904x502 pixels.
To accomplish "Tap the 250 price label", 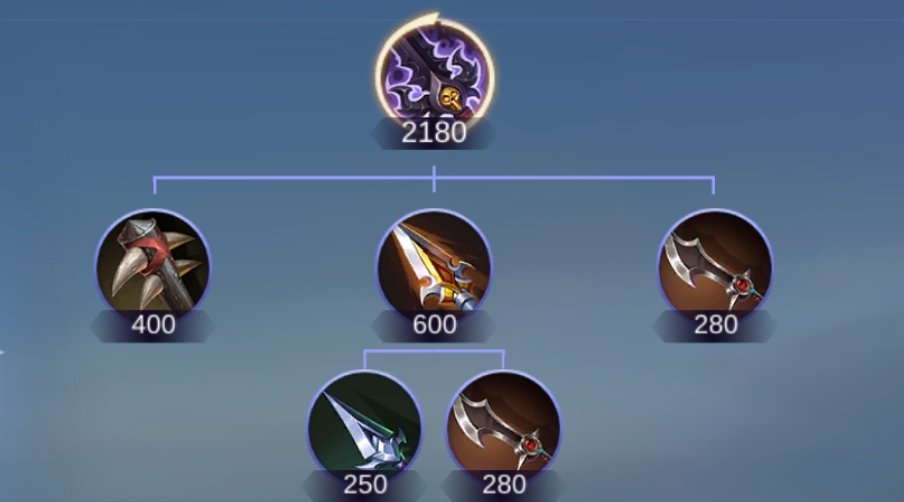I will [x=365, y=484].
